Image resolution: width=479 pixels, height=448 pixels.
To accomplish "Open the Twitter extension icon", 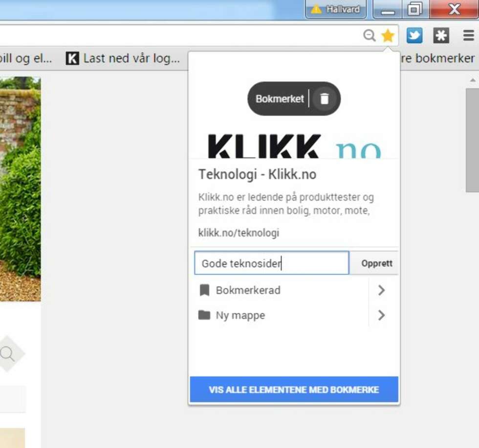I will point(414,36).
